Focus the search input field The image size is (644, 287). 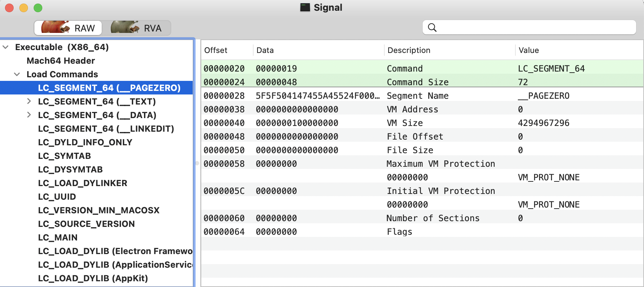(534, 28)
